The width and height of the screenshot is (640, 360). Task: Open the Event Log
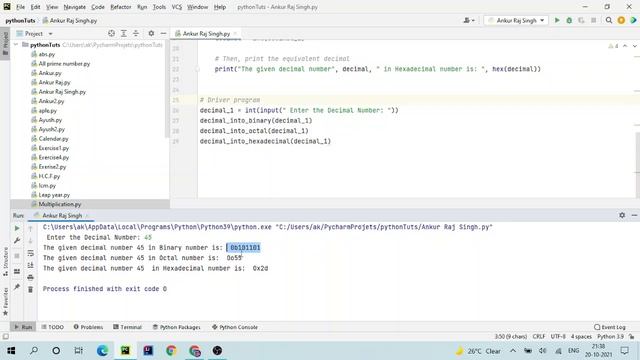tap(610, 327)
